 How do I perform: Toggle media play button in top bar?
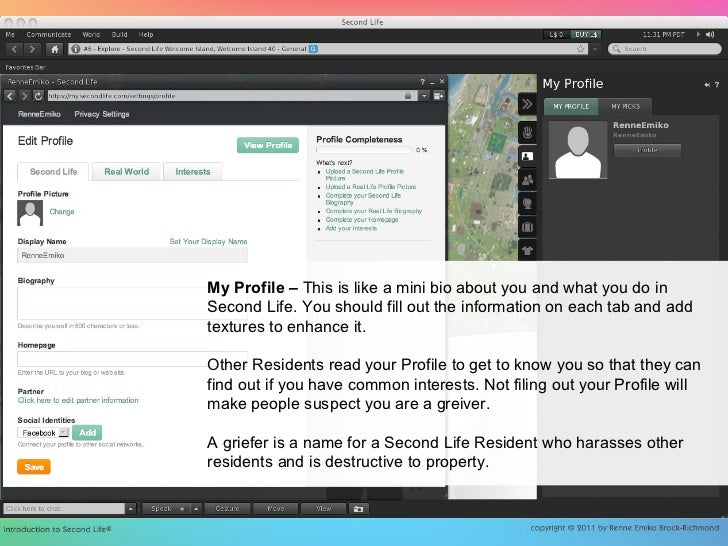click(x=698, y=34)
